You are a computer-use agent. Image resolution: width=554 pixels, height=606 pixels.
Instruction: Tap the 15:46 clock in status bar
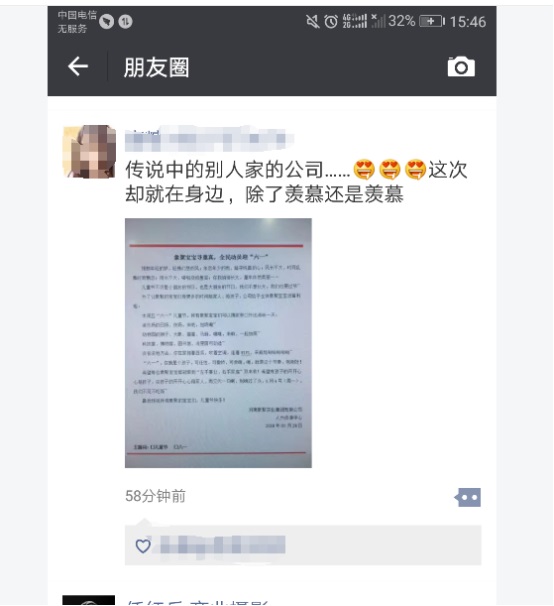coord(467,22)
